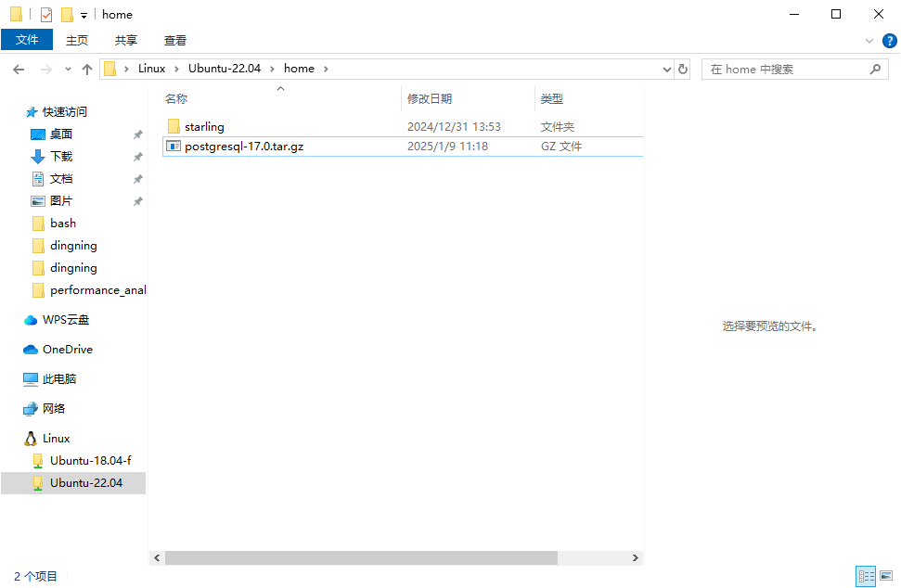
Task: Click the scrollbar left arrow
Action: pyautogui.click(x=157, y=557)
